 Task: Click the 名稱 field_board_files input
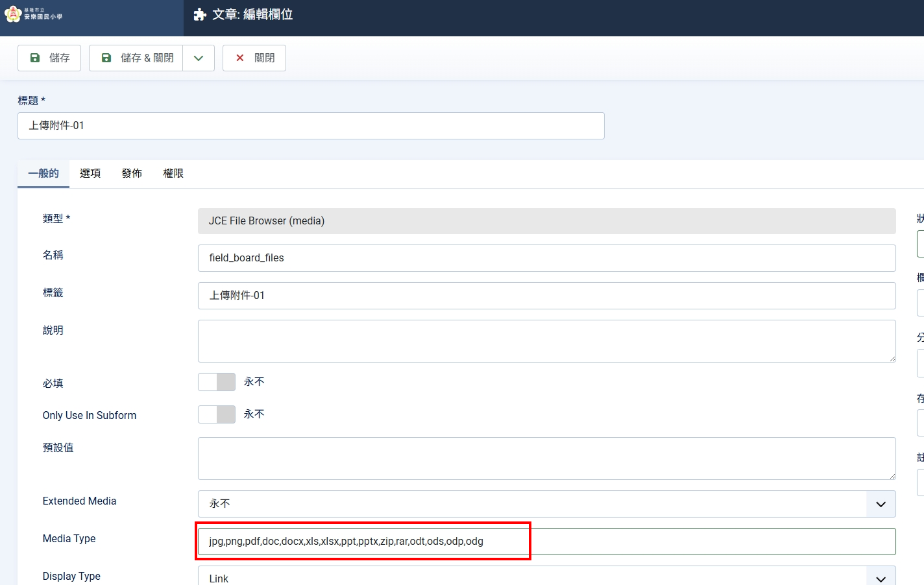[546, 258]
